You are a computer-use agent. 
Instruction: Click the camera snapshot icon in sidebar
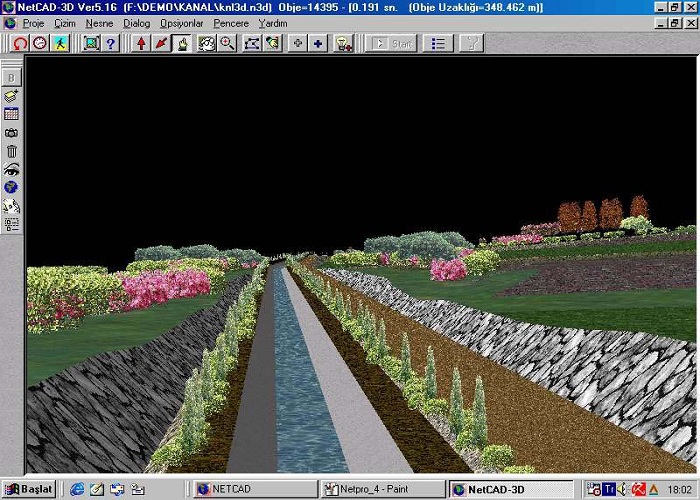[11, 132]
